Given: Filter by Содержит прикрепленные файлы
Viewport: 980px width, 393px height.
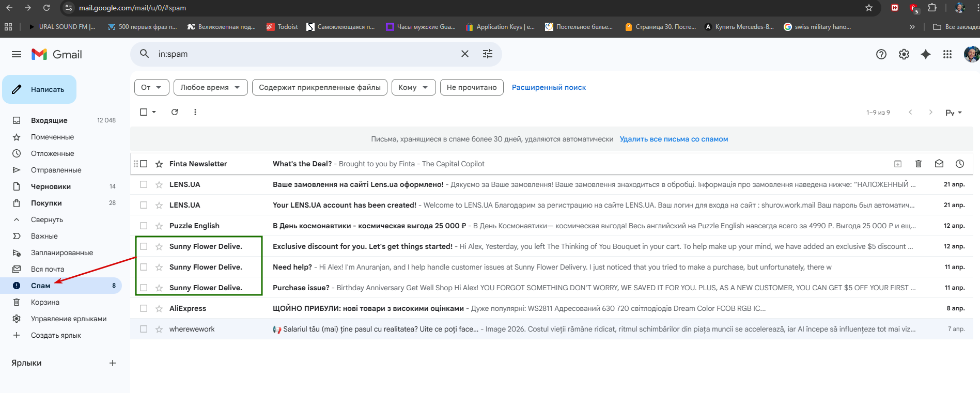Looking at the screenshot, I should click(320, 87).
